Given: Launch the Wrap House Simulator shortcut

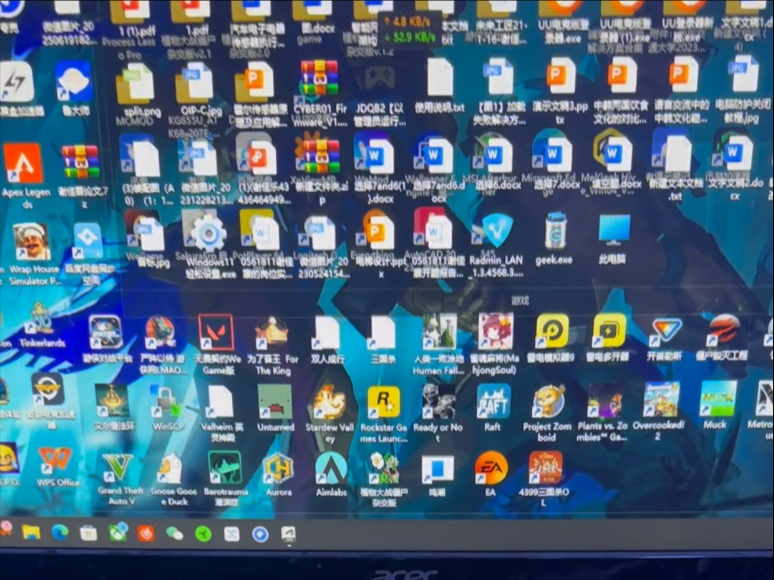Looking at the screenshot, I should pyautogui.click(x=30, y=242).
